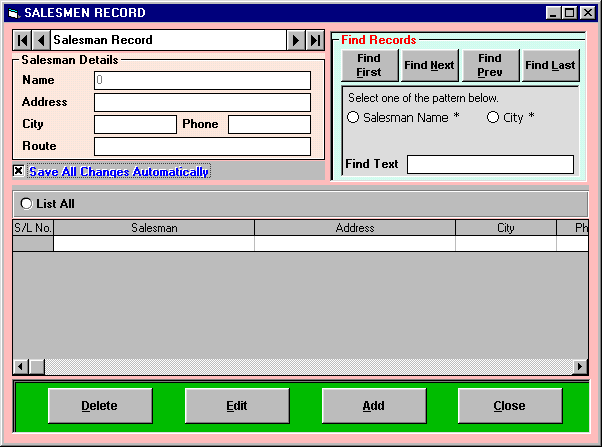Maximize the Salesmen Record window
The width and height of the screenshot is (602, 447).
[569, 13]
